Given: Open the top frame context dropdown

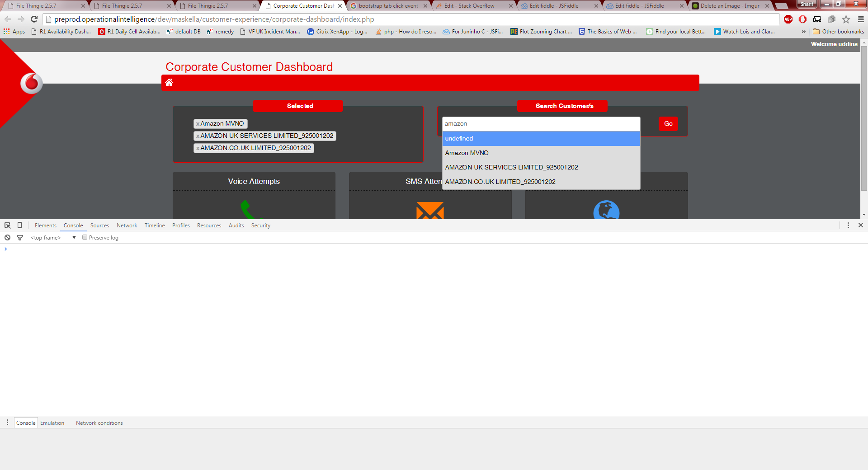Looking at the screenshot, I should coord(53,238).
